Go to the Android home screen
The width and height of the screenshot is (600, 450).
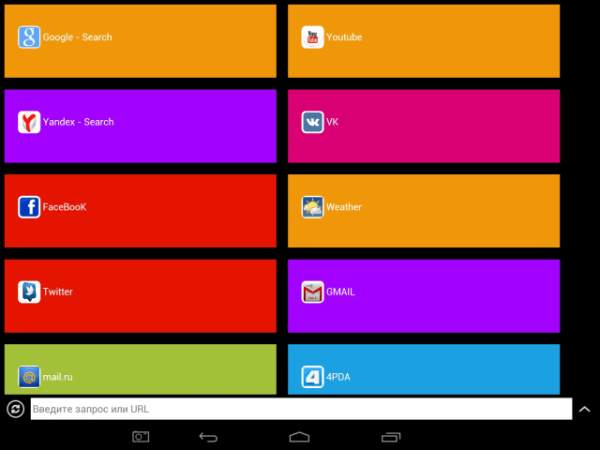(x=299, y=437)
